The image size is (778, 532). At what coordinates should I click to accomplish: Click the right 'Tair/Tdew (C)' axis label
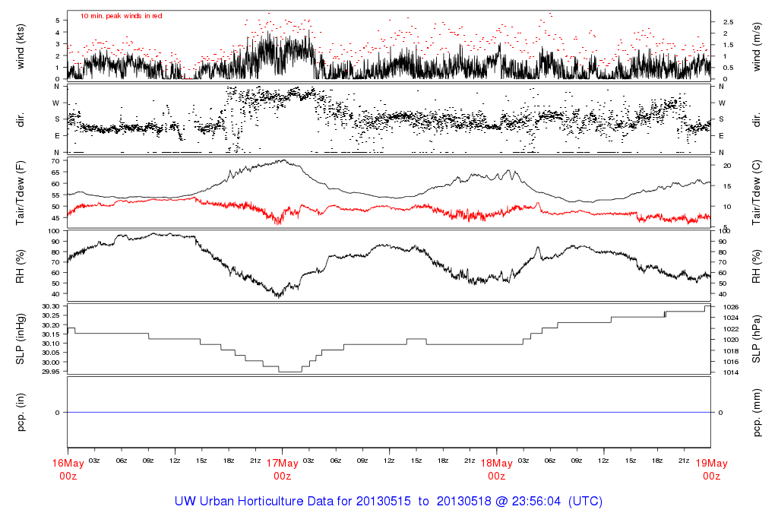pos(756,193)
